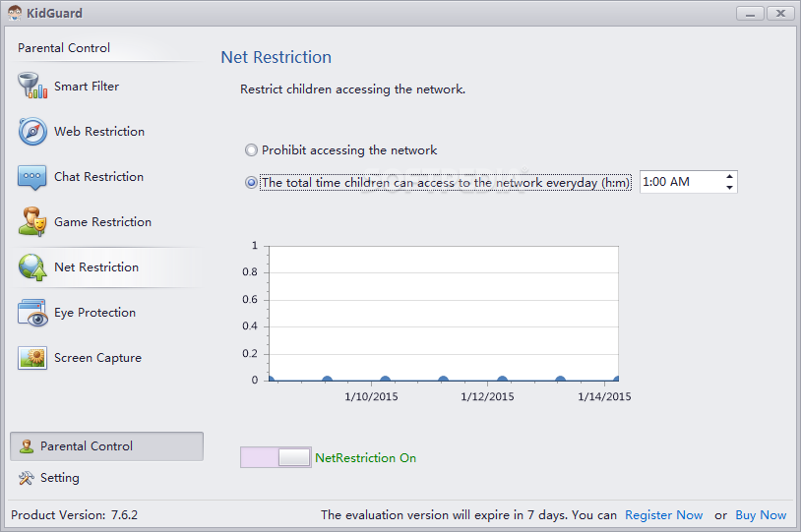Minimize the KidGuard window
The height and width of the screenshot is (532, 801).
pos(750,13)
